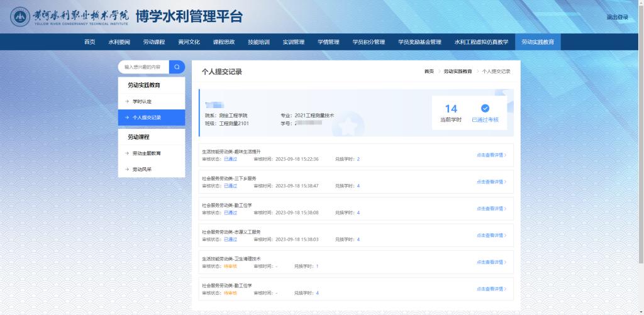Screen dimensions: 644x315
Task: Open 水利工程虚拟仿真教学 from the nav bar
Action: point(481,42)
